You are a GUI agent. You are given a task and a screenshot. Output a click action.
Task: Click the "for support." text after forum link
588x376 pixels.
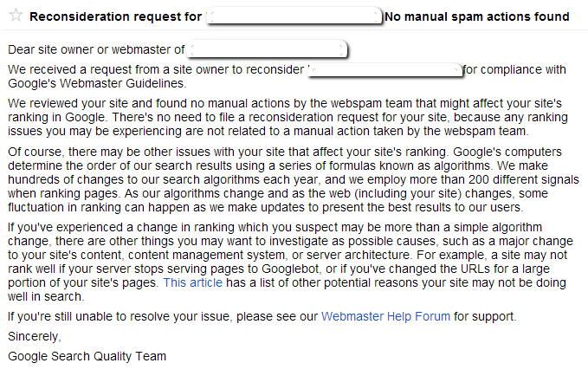pos(486,316)
